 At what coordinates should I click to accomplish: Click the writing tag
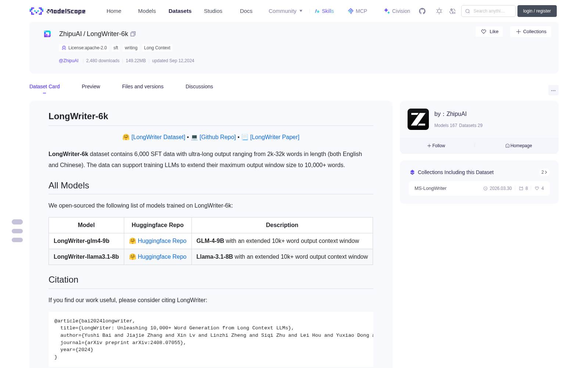[x=131, y=48]
